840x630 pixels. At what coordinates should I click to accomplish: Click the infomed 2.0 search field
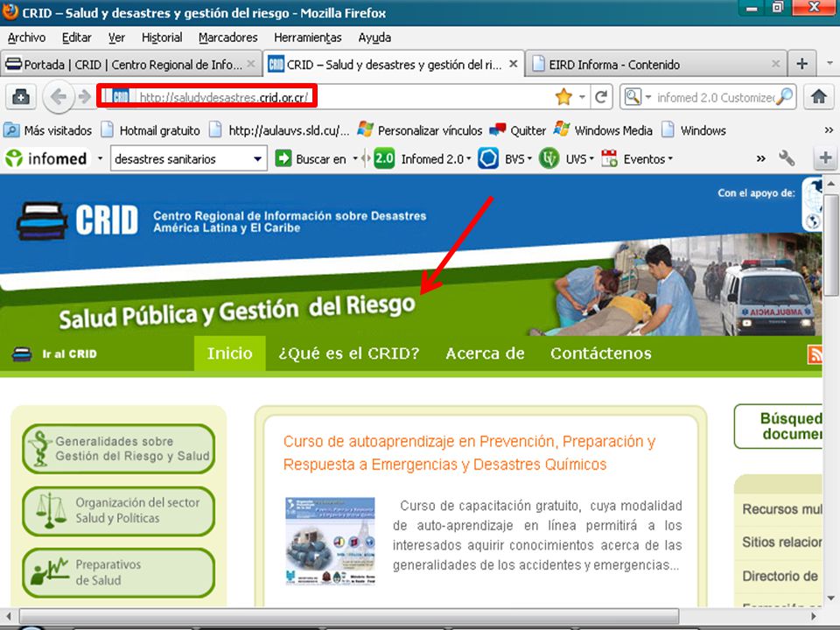[x=715, y=97]
